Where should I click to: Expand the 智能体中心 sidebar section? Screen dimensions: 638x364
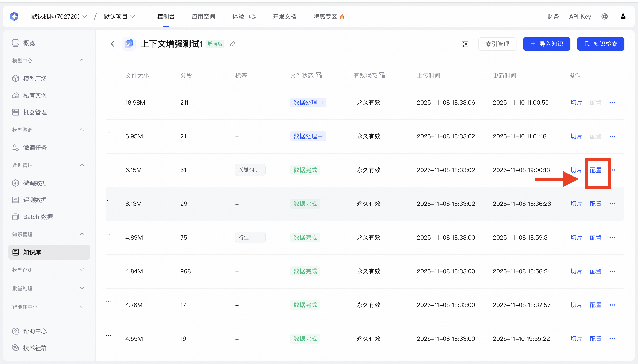[82, 307]
